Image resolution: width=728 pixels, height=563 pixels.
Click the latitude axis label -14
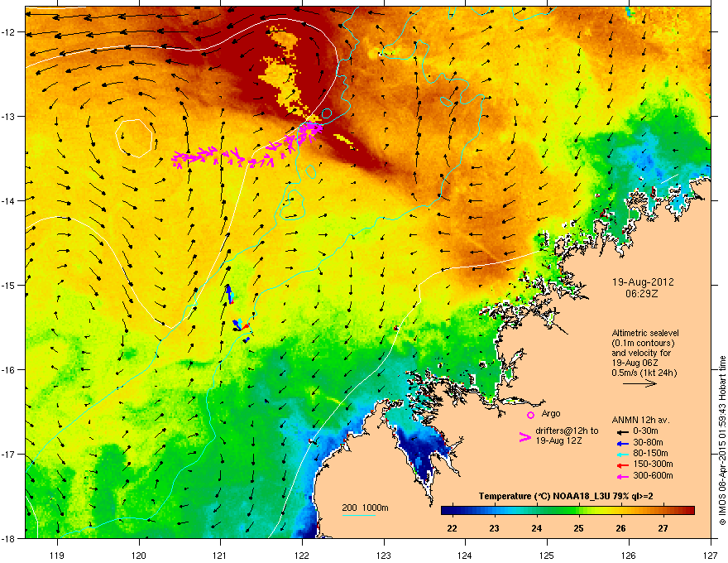point(8,200)
